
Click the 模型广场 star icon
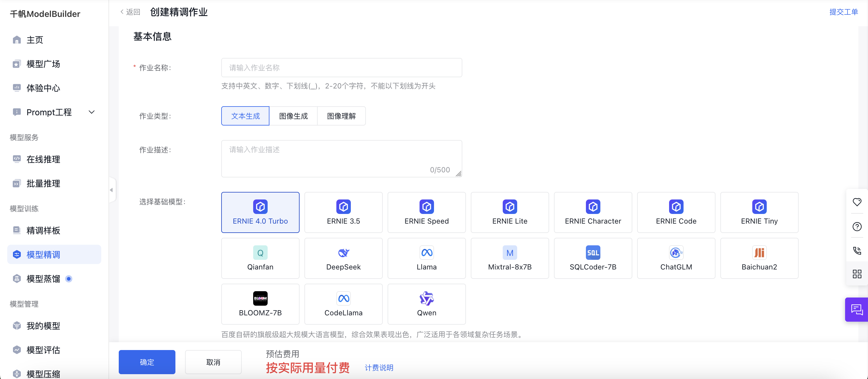(17, 64)
